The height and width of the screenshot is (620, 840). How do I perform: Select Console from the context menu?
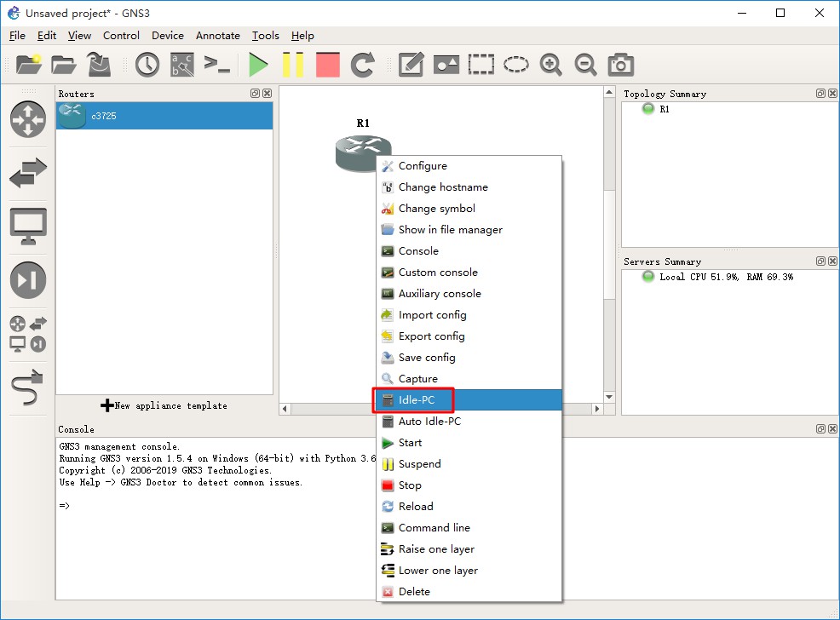click(469, 251)
